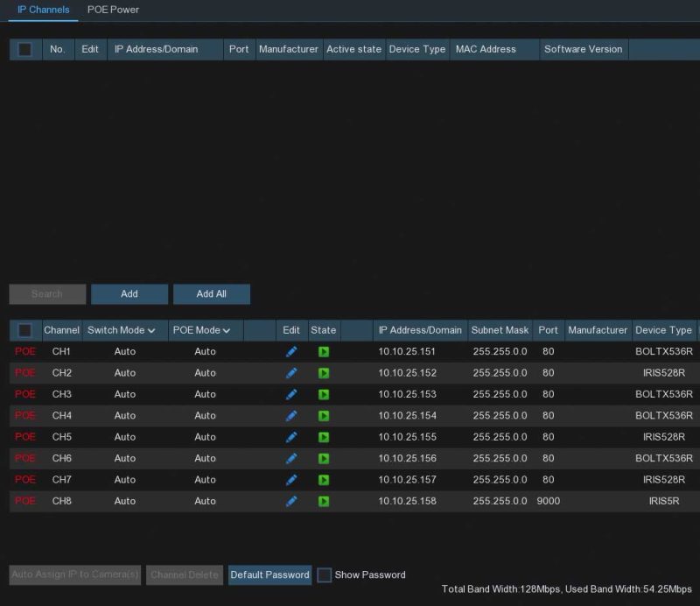700x606 pixels.
Task: Select the edit pencil icon for CH2
Action: click(x=291, y=372)
